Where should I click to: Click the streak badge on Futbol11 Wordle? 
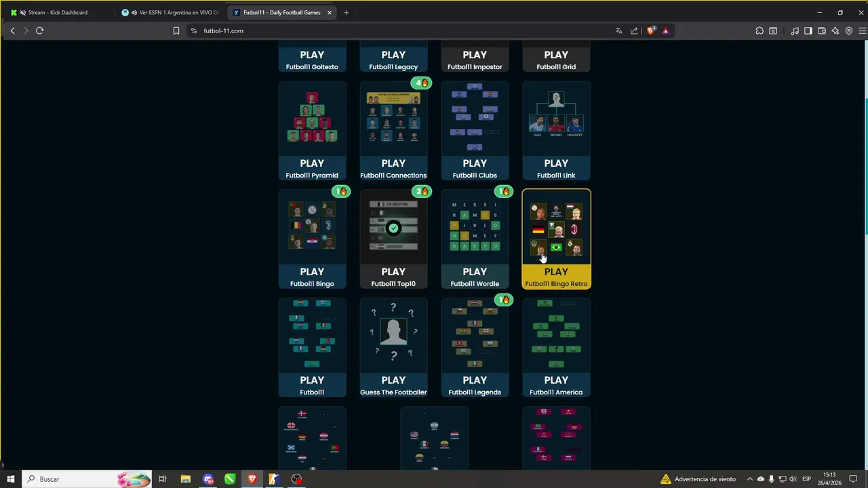coord(503,191)
